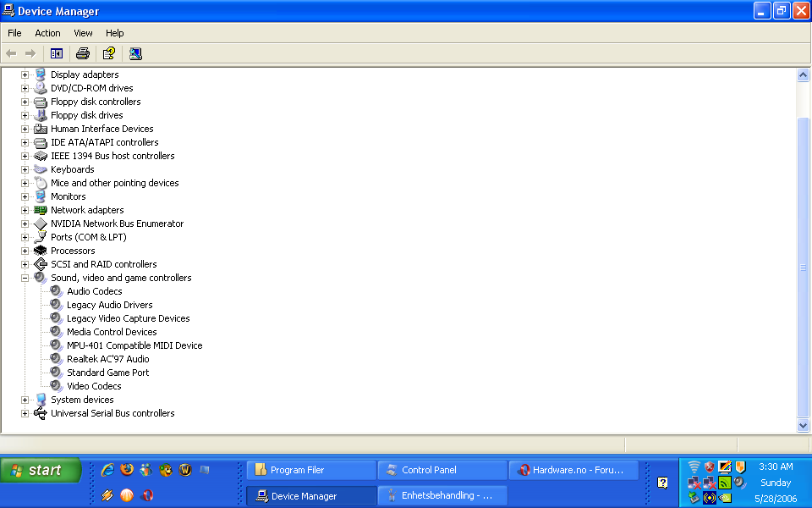812x508 pixels.
Task: Click the Properties toolbar icon with question mark
Action: [x=109, y=53]
